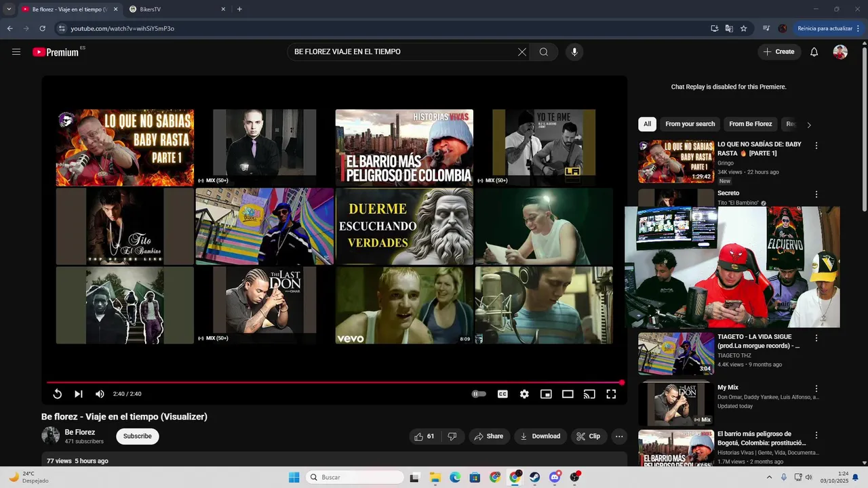Open Discord from the taskbar
The height and width of the screenshot is (488, 868).
pos(555,477)
